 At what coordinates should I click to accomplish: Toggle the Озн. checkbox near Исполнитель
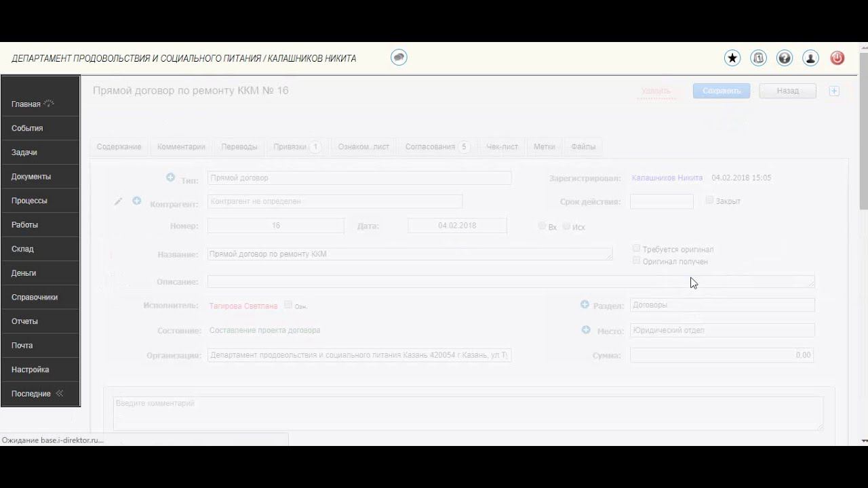(x=288, y=305)
